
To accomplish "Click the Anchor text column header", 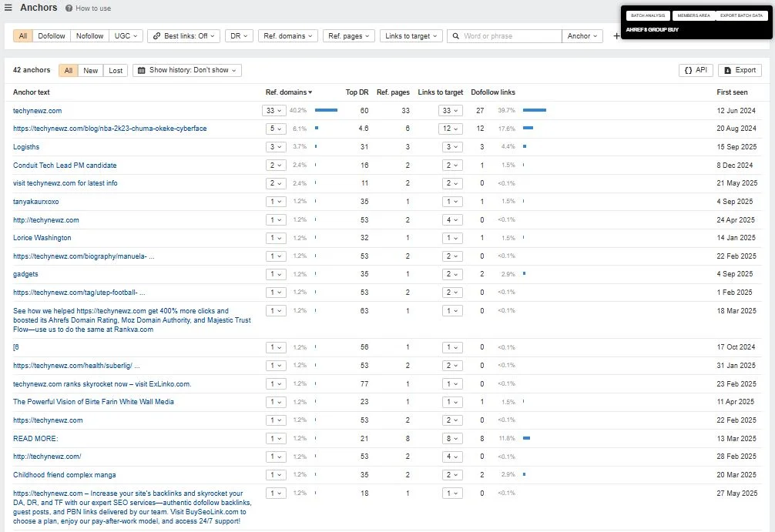I will coord(31,92).
